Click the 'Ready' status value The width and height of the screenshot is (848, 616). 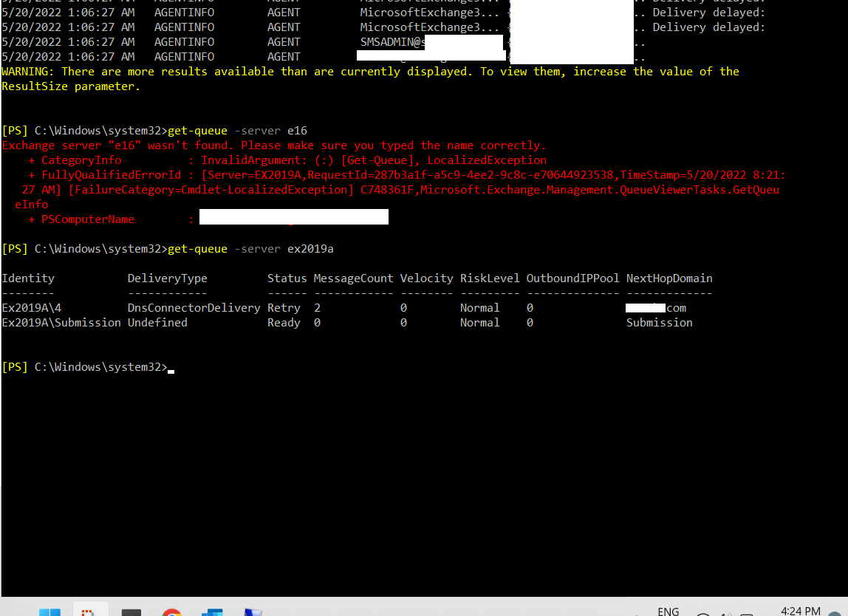coord(284,323)
